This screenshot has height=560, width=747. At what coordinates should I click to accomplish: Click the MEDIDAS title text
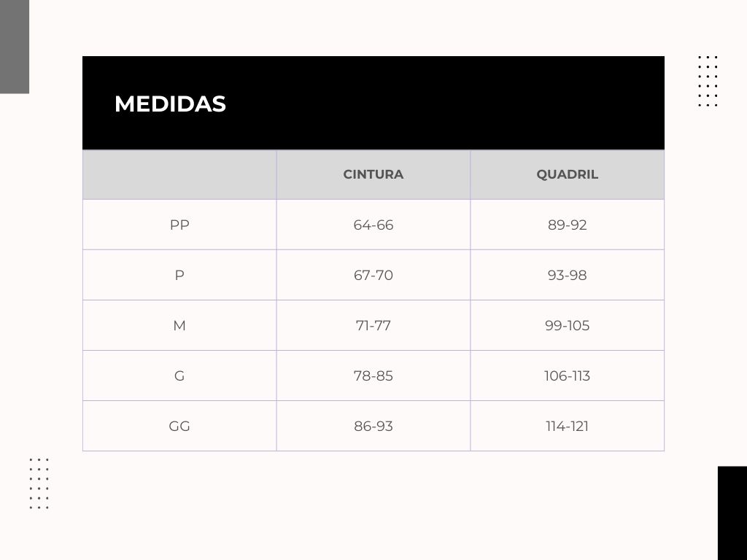[170, 104]
